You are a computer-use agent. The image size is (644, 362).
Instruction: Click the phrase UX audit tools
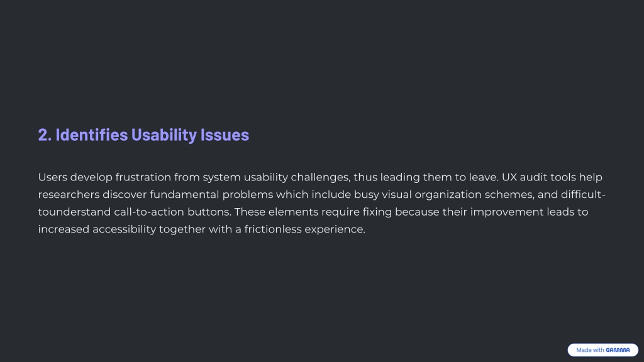pos(539,177)
